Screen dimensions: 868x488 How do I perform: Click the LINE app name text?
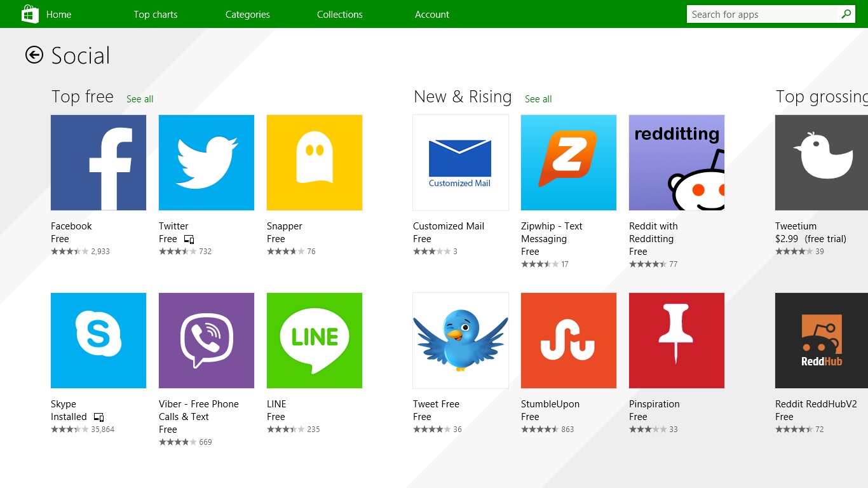[276, 404]
